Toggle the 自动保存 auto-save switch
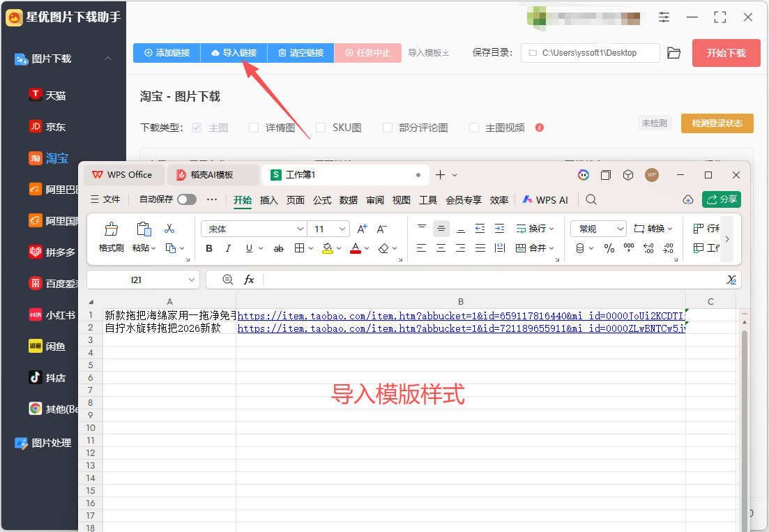This screenshot has height=532, width=769. pos(187,199)
